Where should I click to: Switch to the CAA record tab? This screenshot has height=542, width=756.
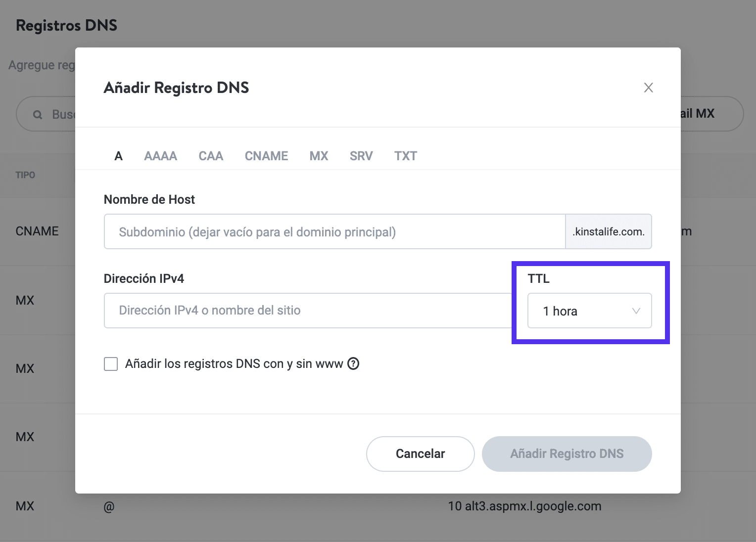(211, 156)
